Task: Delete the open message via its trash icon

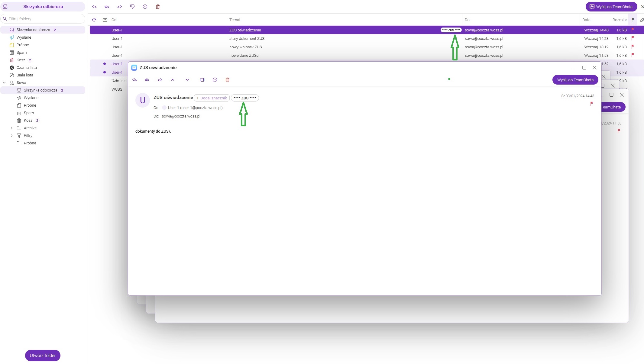Action: tap(227, 80)
